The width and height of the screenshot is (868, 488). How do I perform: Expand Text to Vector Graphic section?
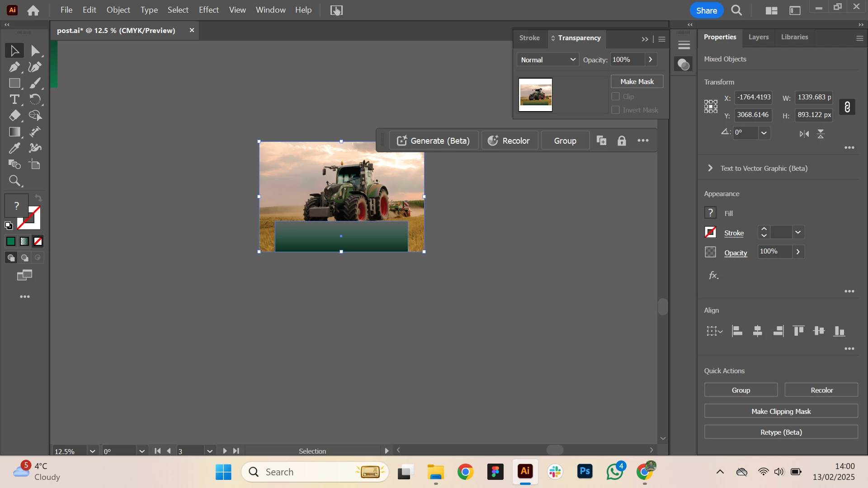(710, 168)
